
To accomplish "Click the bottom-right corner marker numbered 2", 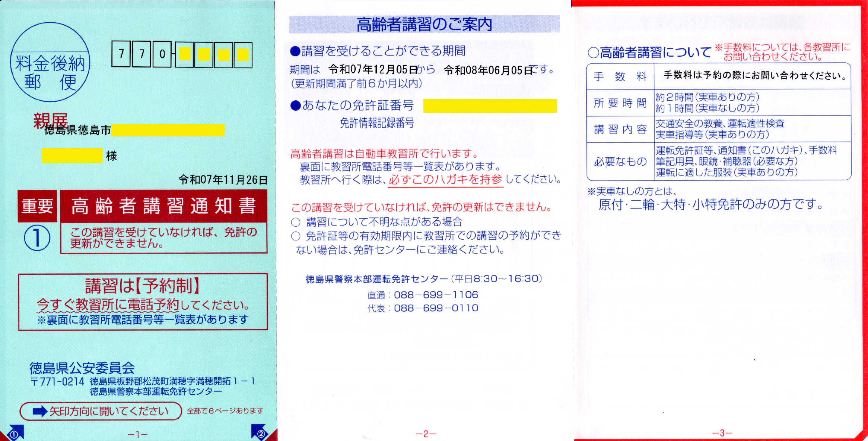I will tap(261, 434).
